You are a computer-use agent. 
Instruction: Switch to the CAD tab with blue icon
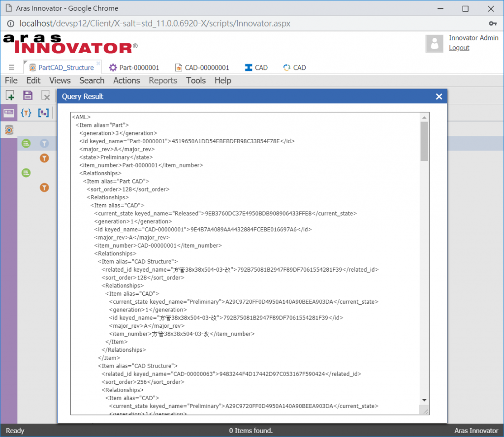point(256,67)
